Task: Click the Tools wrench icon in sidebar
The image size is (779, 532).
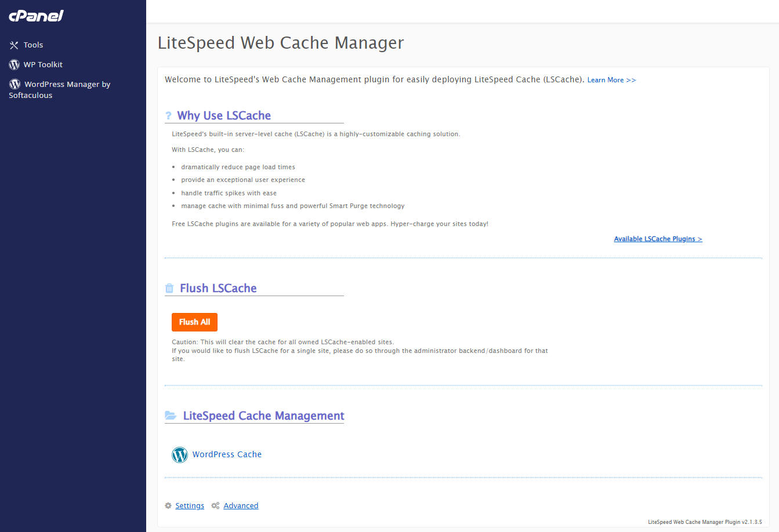Action: [14, 45]
